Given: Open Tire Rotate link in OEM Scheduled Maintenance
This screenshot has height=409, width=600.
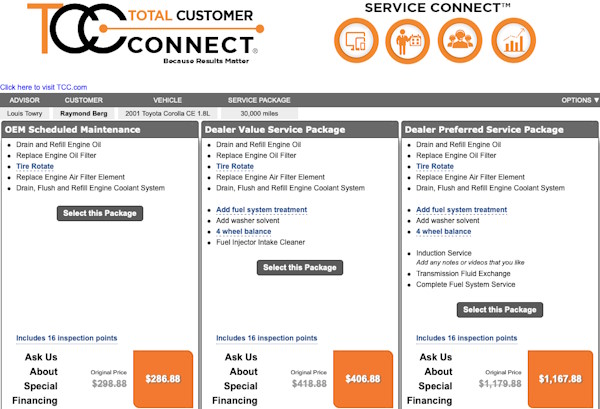Looking at the screenshot, I should 35,166.
